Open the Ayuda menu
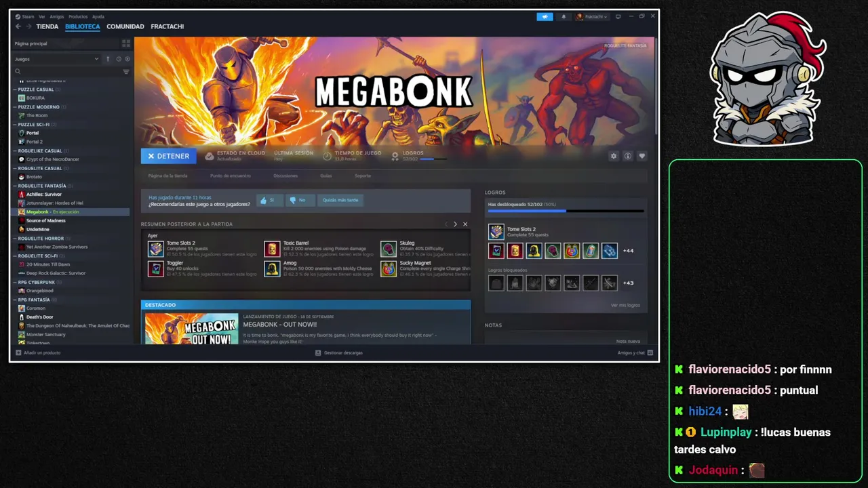This screenshot has width=868, height=488. [x=98, y=16]
